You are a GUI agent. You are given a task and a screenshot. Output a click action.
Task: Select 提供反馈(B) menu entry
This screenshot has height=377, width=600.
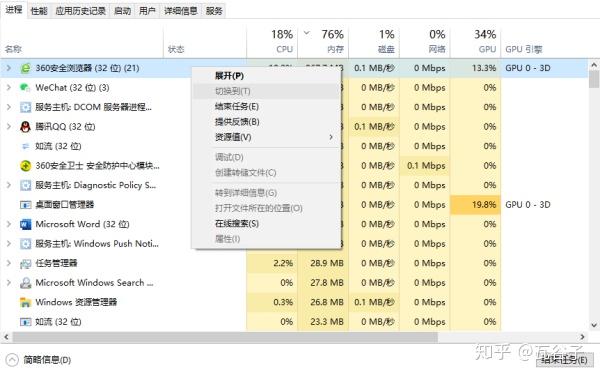click(267, 122)
